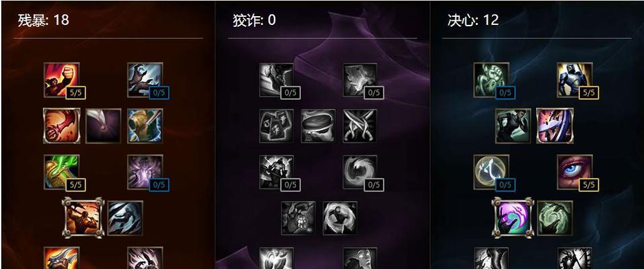This screenshot has height=269, width=644.
Task: Select the Tough Skin blade-slash mastery in 决心
Action: point(555,126)
